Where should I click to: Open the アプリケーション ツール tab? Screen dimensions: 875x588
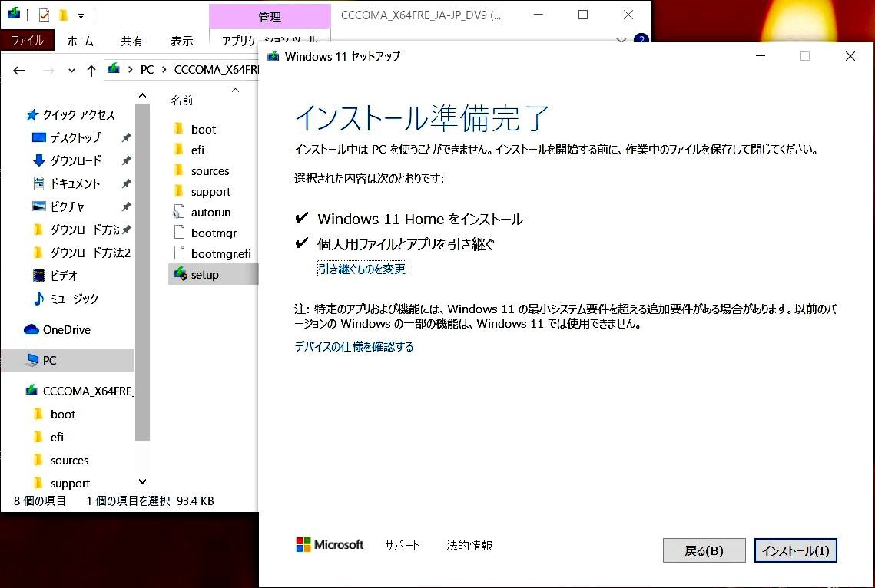click(x=270, y=40)
